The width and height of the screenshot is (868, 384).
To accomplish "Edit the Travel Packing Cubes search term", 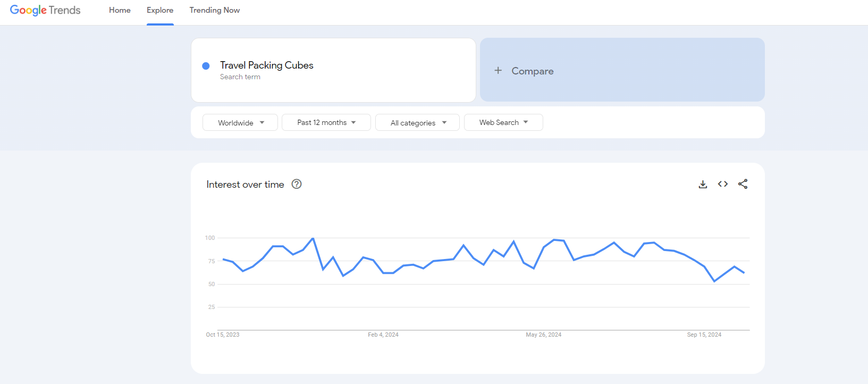I will click(267, 65).
